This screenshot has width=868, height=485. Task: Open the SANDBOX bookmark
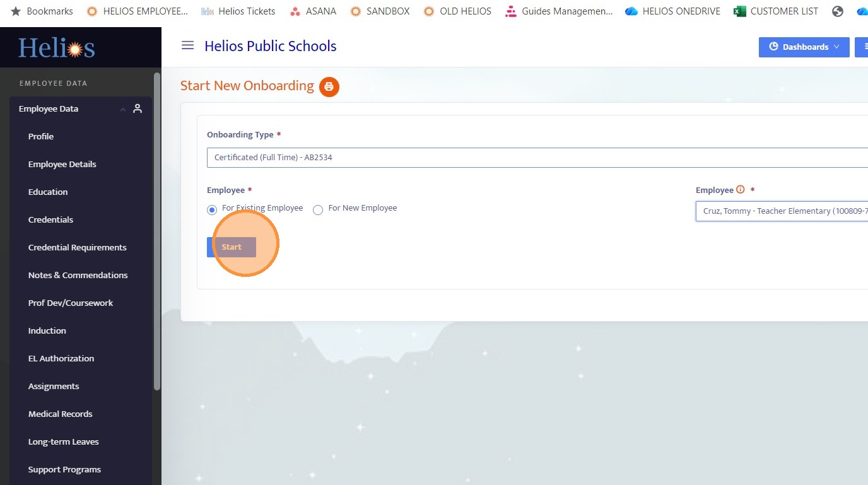380,11
